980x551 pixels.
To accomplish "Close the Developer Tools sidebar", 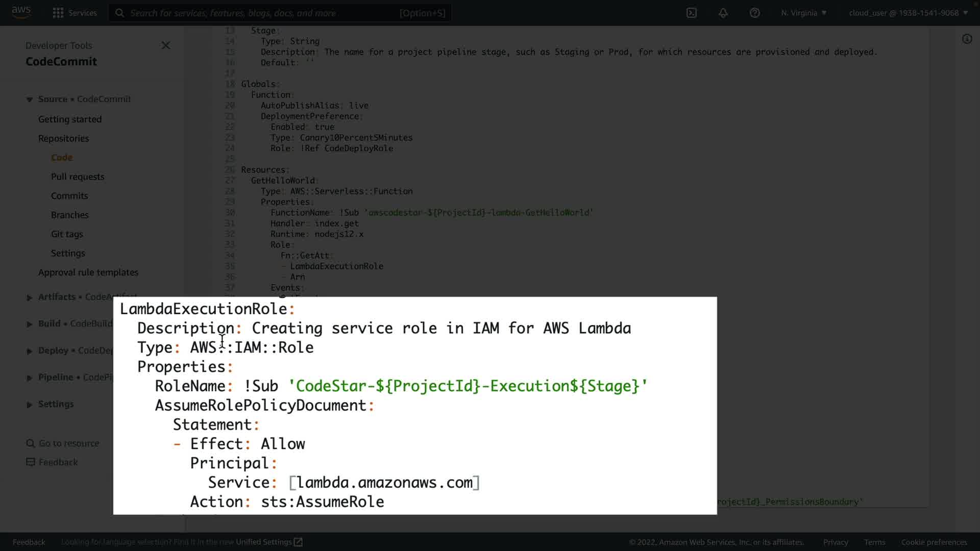I will [x=165, y=45].
